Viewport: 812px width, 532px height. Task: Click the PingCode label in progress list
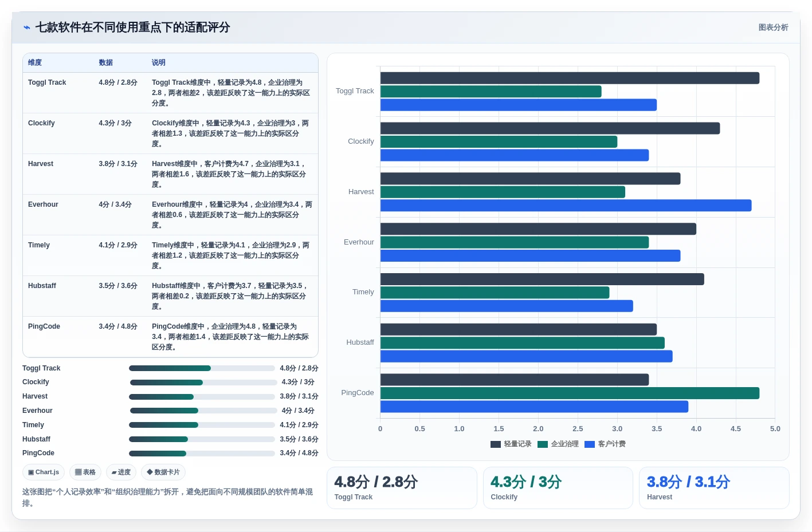(x=38, y=453)
